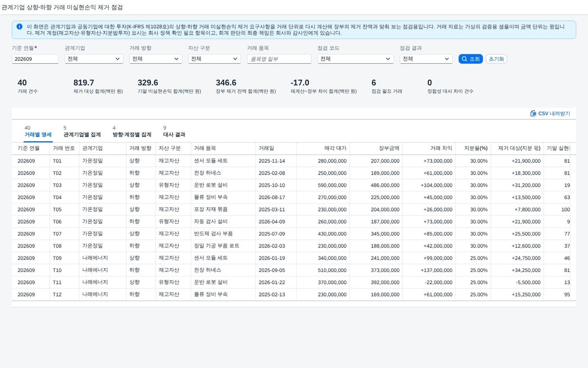Click the 매각 대가 column header
The image size is (588, 368).
click(x=323, y=148)
